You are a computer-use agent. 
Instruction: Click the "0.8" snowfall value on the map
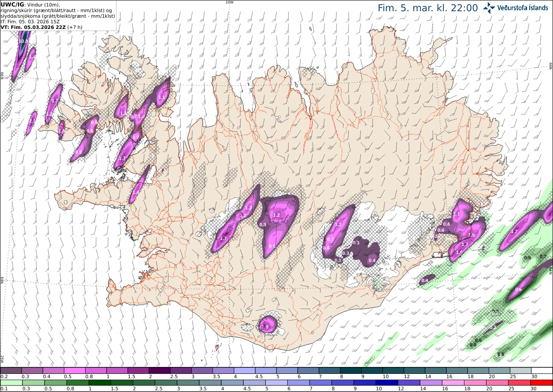(95, 123)
